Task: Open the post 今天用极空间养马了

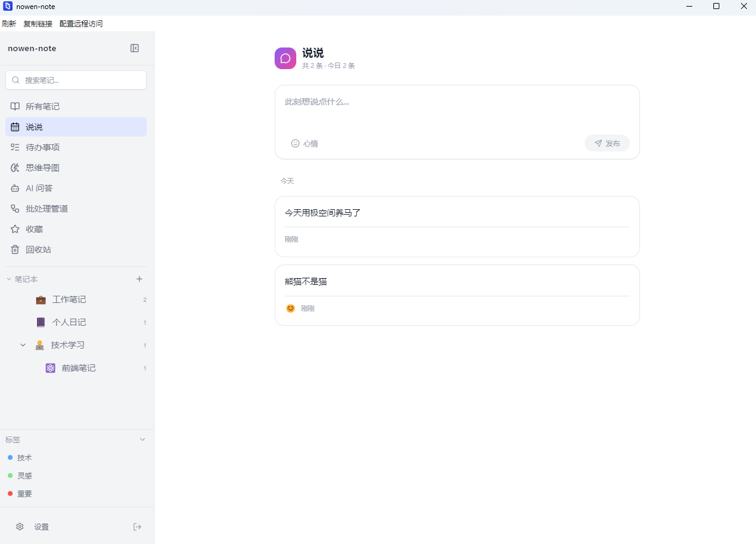Action: coord(457,227)
